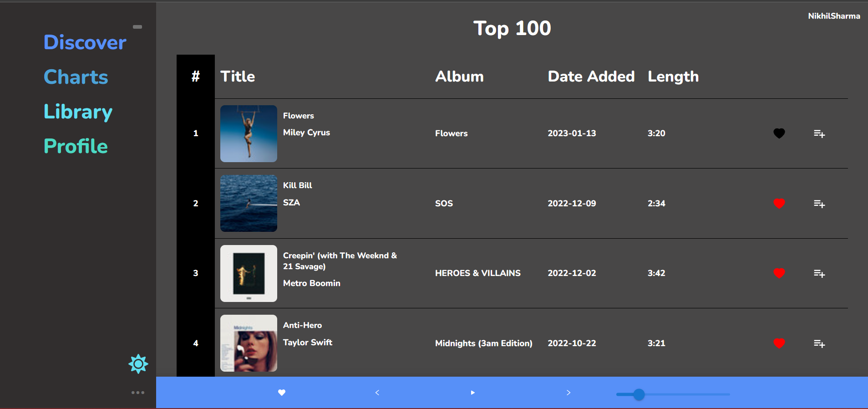Add Anti-Hero to a playlist
The width and height of the screenshot is (868, 409).
point(819,344)
